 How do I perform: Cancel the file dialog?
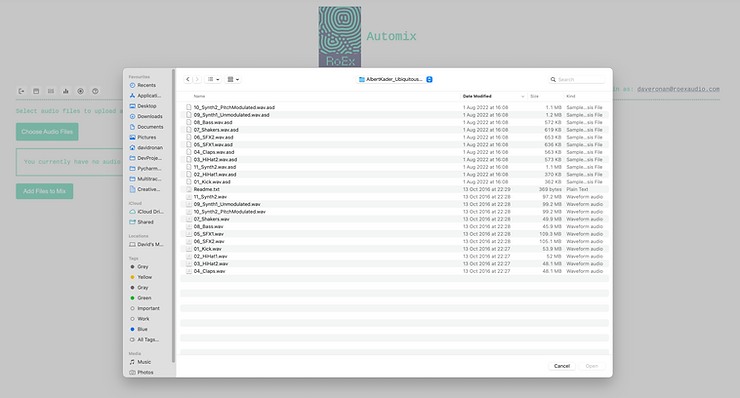pyautogui.click(x=562, y=366)
